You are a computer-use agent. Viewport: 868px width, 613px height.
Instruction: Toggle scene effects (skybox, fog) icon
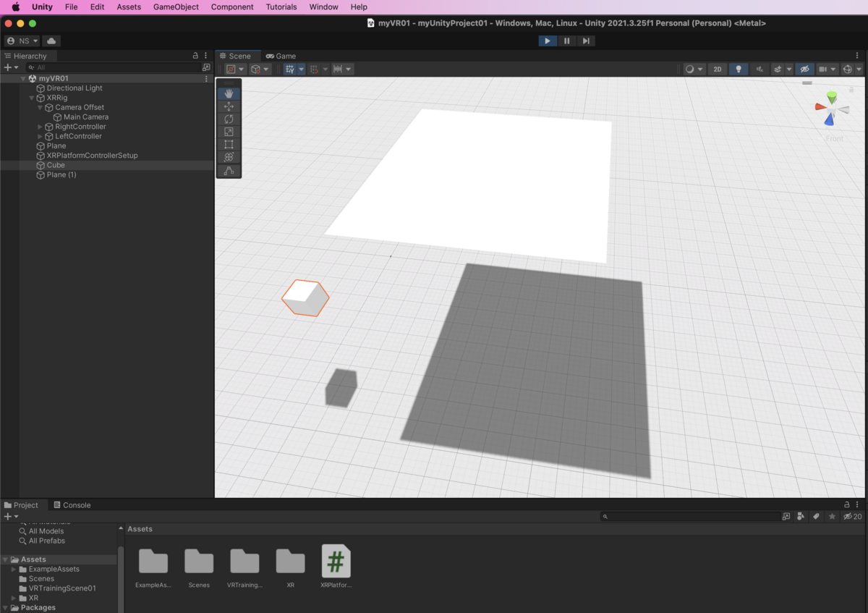tap(778, 69)
